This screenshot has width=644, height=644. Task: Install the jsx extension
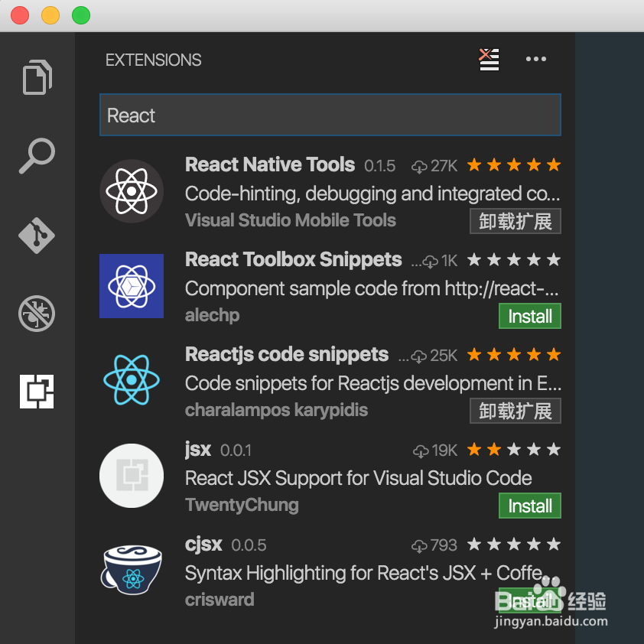pos(530,506)
